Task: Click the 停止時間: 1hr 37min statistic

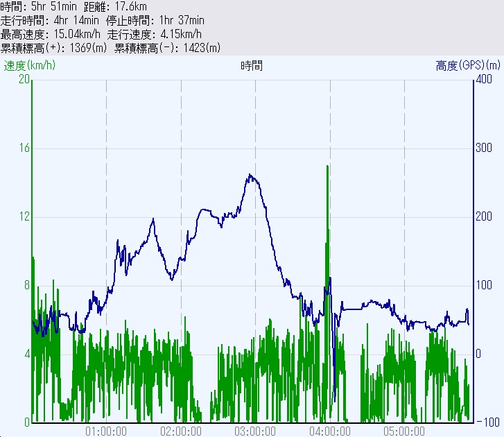Action: click(x=157, y=20)
